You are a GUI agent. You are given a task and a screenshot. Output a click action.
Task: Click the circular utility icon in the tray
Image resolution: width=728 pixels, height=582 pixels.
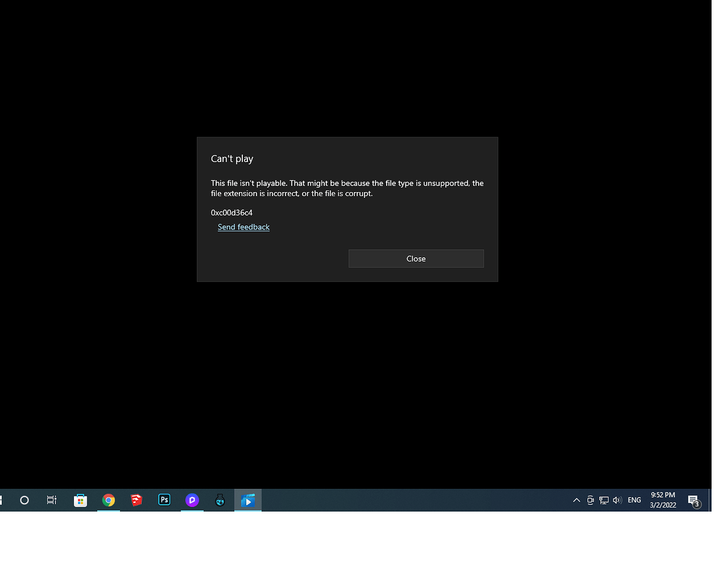(590, 500)
